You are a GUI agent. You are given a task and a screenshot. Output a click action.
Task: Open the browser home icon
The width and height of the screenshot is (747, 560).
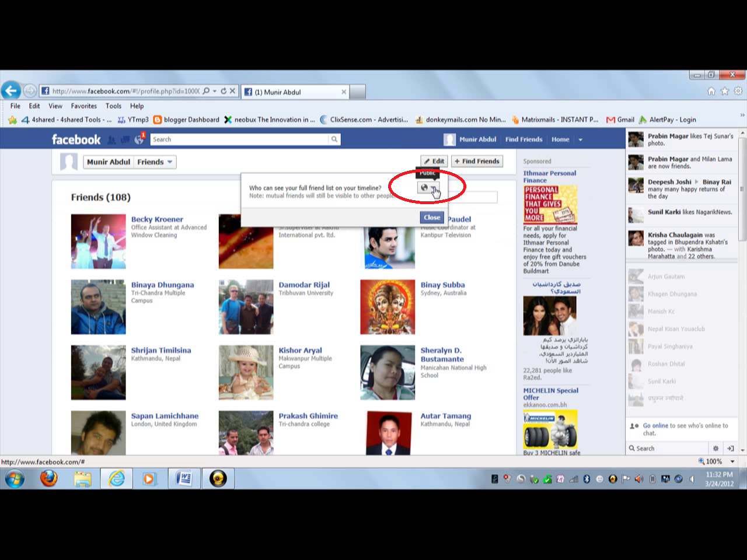(711, 91)
